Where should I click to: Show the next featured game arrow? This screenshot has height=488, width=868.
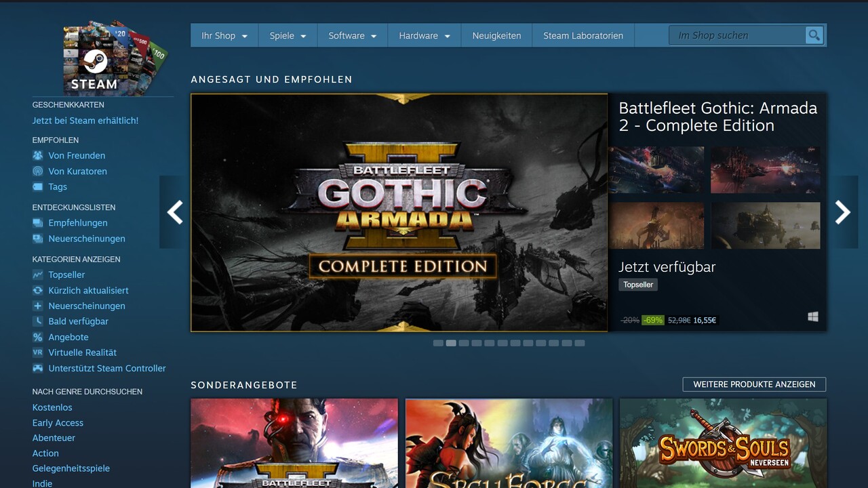click(x=843, y=212)
